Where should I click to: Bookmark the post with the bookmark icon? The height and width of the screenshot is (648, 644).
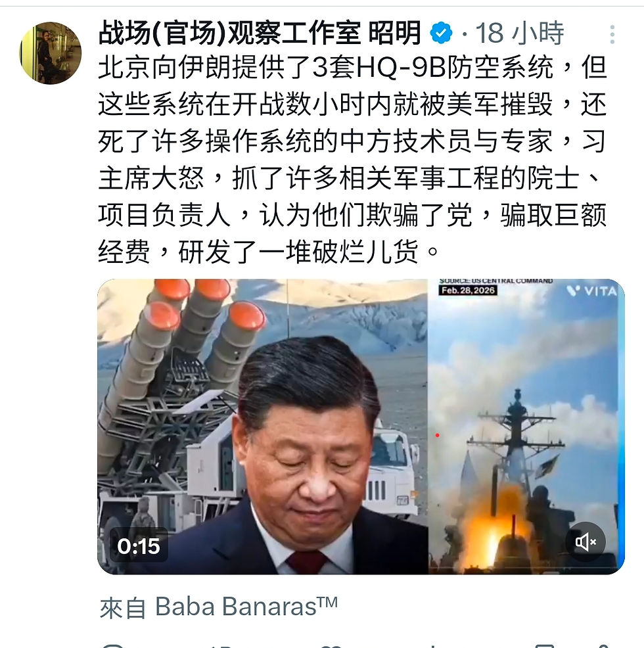click(545, 645)
